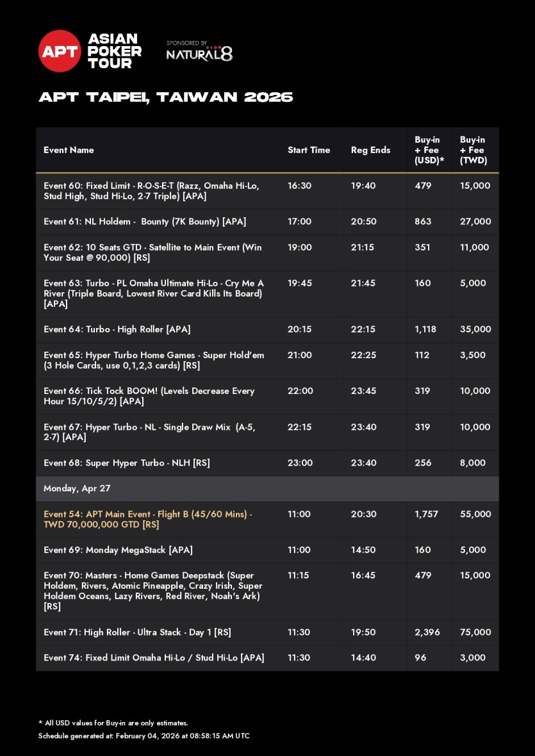The width and height of the screenshot is (535, 756).
Task: Click the red APT circle logo
Action: (60, 51)
